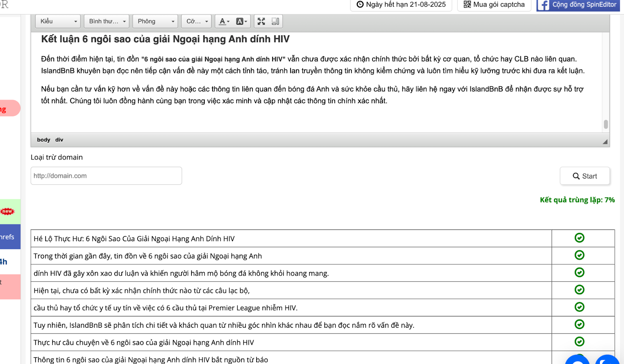Click paragraph starting Đến thời điểm hiện tại
Viewport: 624px width, 364px height.
pos(313,65)
